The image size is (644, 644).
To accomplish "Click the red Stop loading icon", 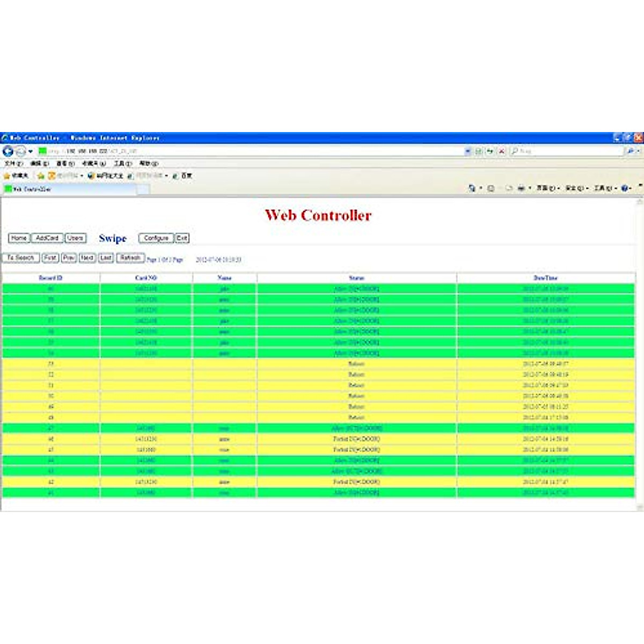I will 501,151.
